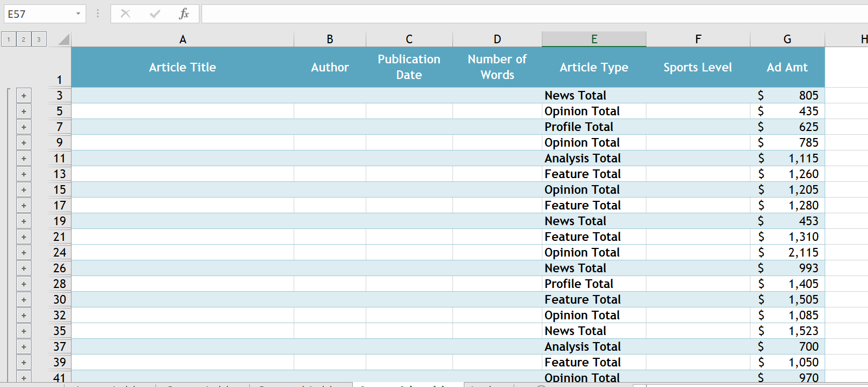The width and height of the screenshot is (868, 387).
Task: Select column G header
Action: (x=787, y=39)
